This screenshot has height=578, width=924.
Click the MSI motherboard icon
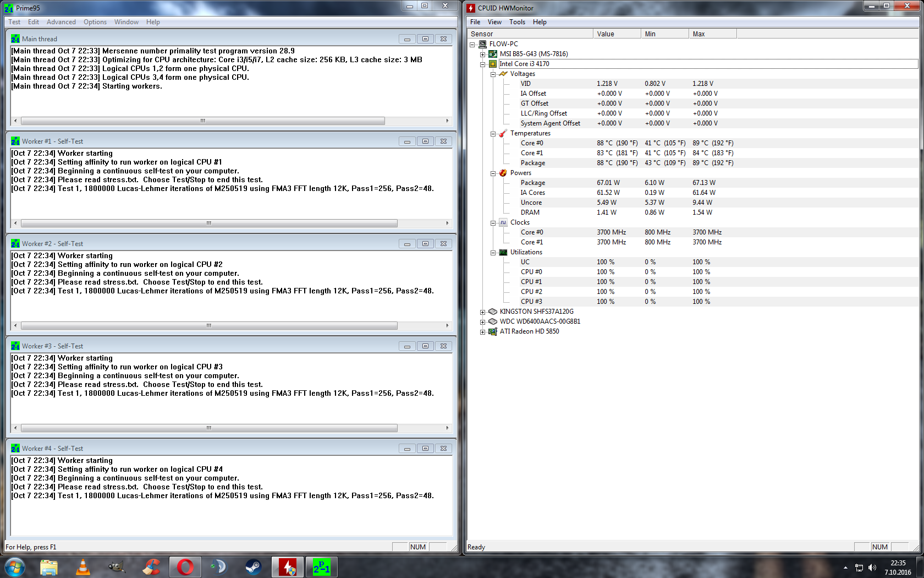493,54
